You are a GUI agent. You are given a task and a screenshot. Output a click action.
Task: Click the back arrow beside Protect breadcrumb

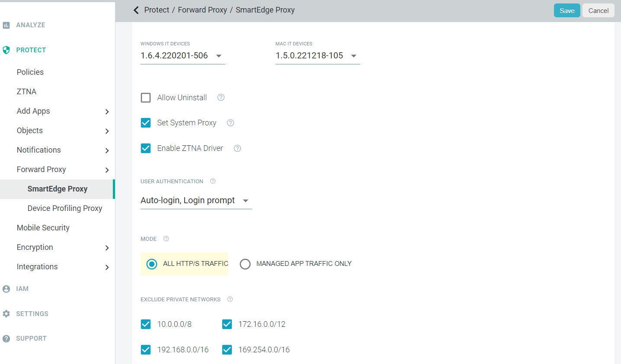tap(136, 10)
